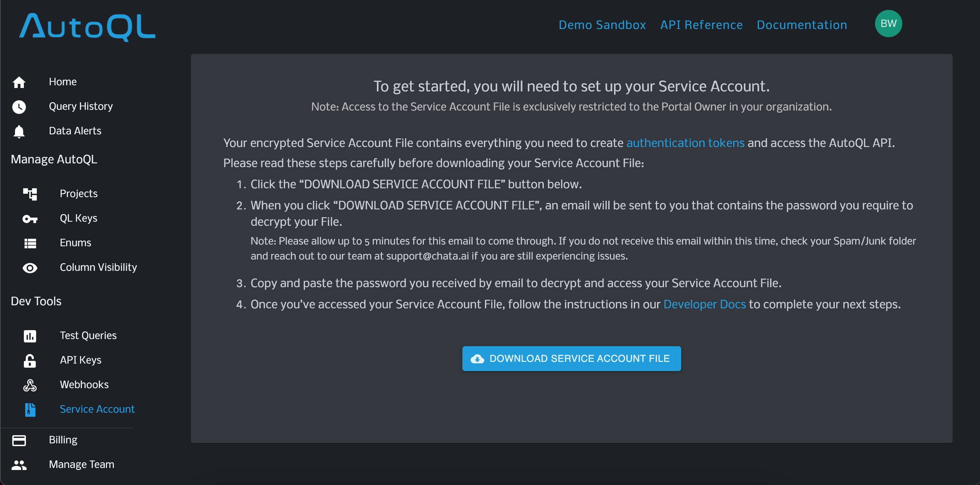Click the API Keys unlocked padlock icon
This screenshot has height=485, width=980.
(x=30, y=361)
